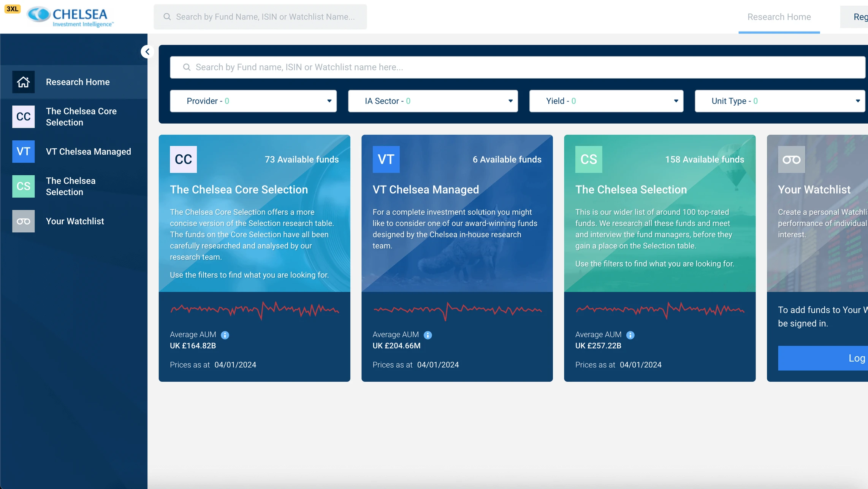
Task: Select Research Home in the sidebar
Action: pos(74,82)
